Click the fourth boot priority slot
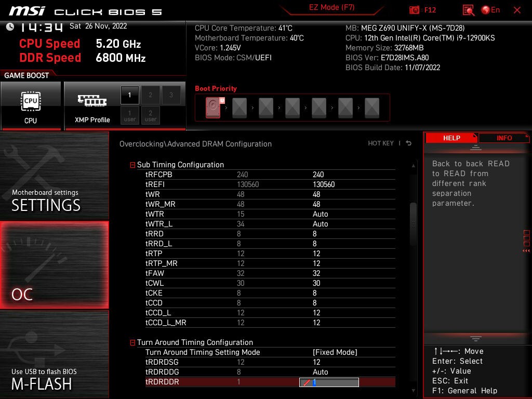The height and width of the screenshot is (399, 532). coord(292,108)
